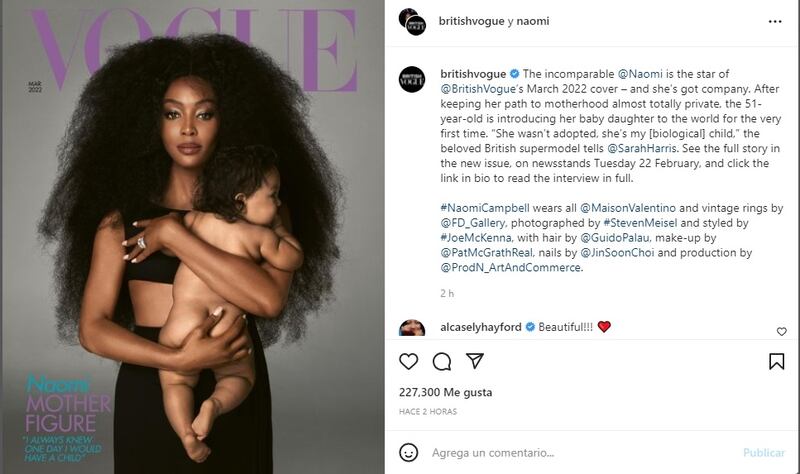Screen dimensions: 800x474
Task: Click the Publicar button
Action: (x=764, y=453)
